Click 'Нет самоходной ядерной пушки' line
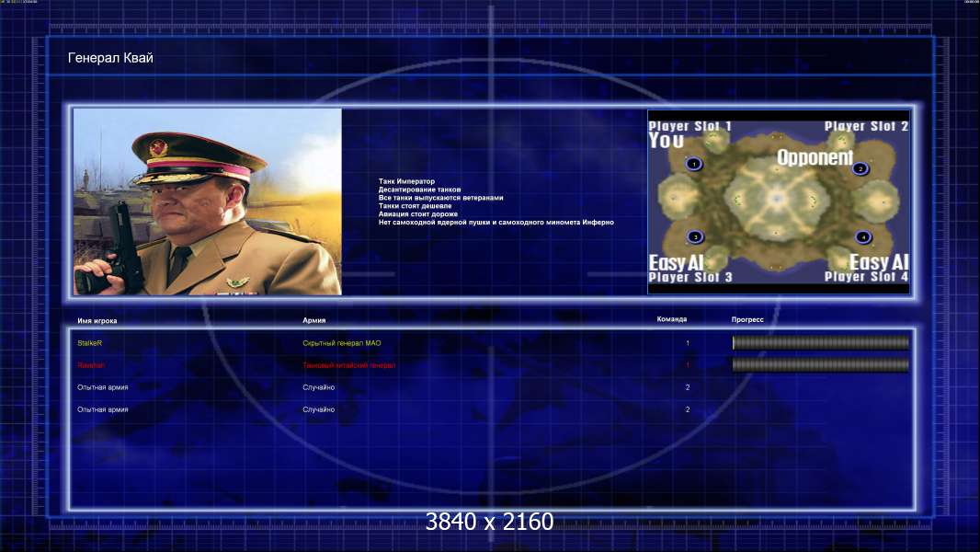This screenshot has height=552, width=980. (496, 222)
